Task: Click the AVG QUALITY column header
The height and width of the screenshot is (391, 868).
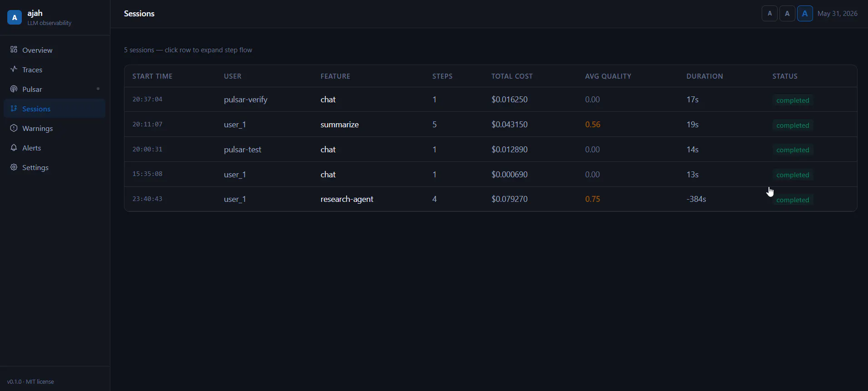Action: [608, 76]
